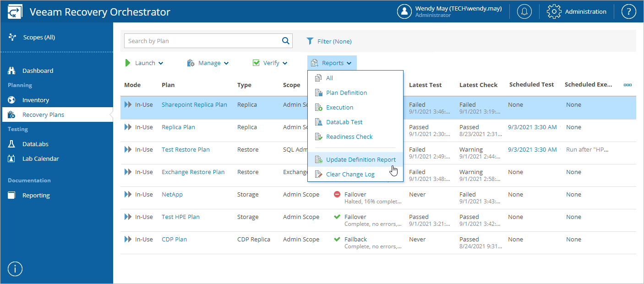Select Update Definition Report menu item
The width and height of the screenshot is (644, 284).
pyautogui.click(x=360, y=160)
